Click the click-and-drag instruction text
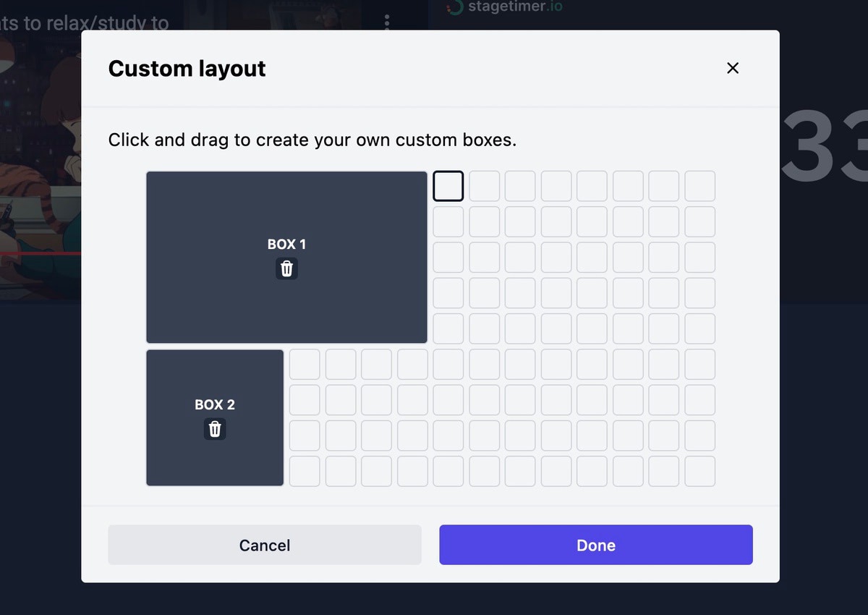 pyautogui.click(x=312, y=140)
